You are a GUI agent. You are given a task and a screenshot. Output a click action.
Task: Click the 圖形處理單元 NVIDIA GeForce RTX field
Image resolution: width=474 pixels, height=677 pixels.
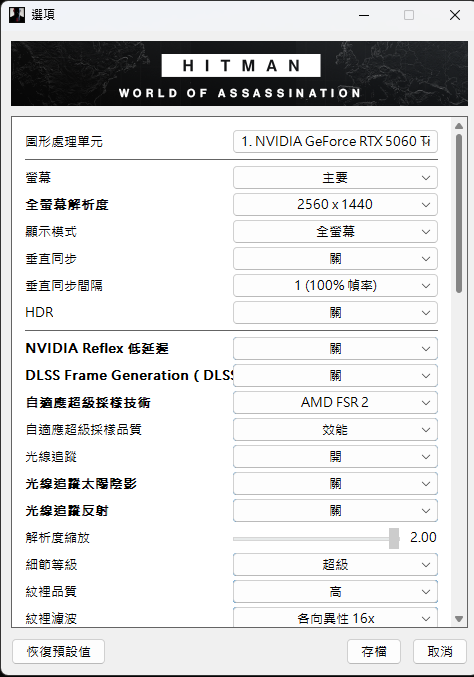pos(335,142)
